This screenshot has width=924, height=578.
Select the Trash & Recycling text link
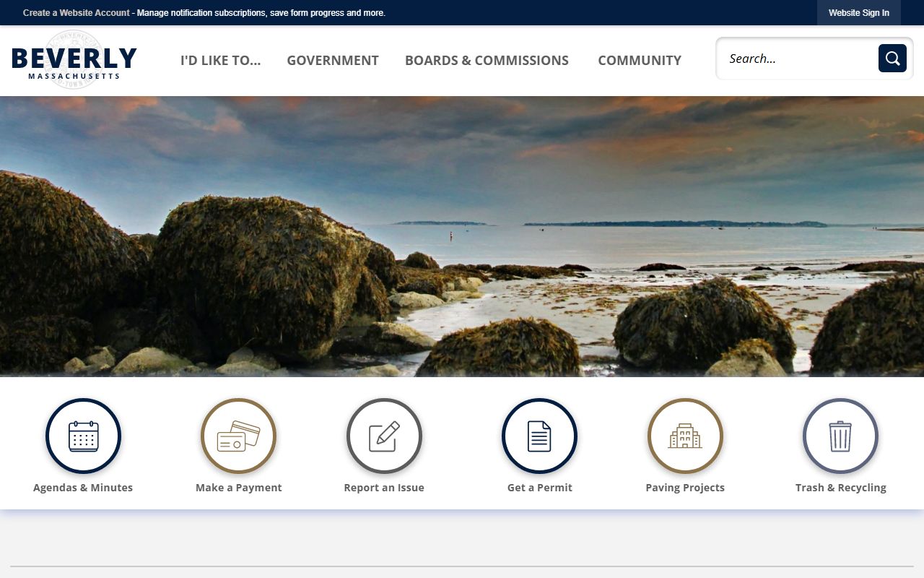click(x=840, y=488)
